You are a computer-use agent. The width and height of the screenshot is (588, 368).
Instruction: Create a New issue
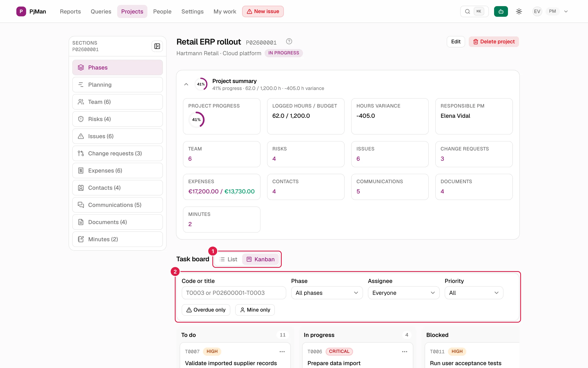pos(263,11)
